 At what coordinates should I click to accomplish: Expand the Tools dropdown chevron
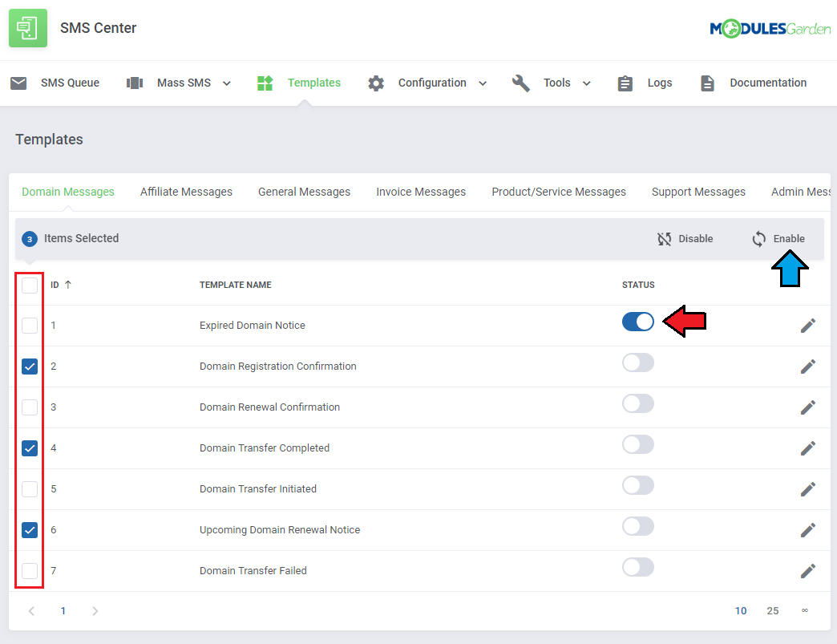(x=587, y=83)
